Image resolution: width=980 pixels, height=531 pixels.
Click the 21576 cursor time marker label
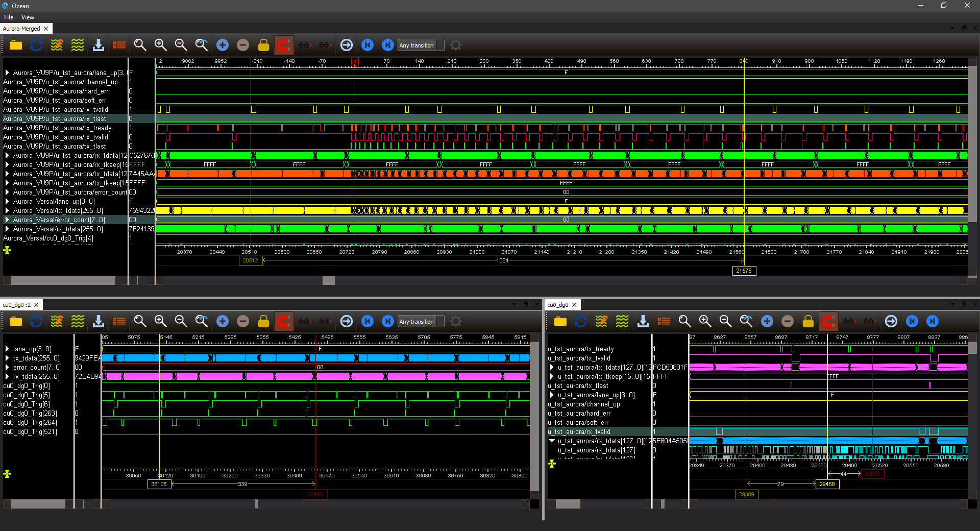click(x=744, y=271)
